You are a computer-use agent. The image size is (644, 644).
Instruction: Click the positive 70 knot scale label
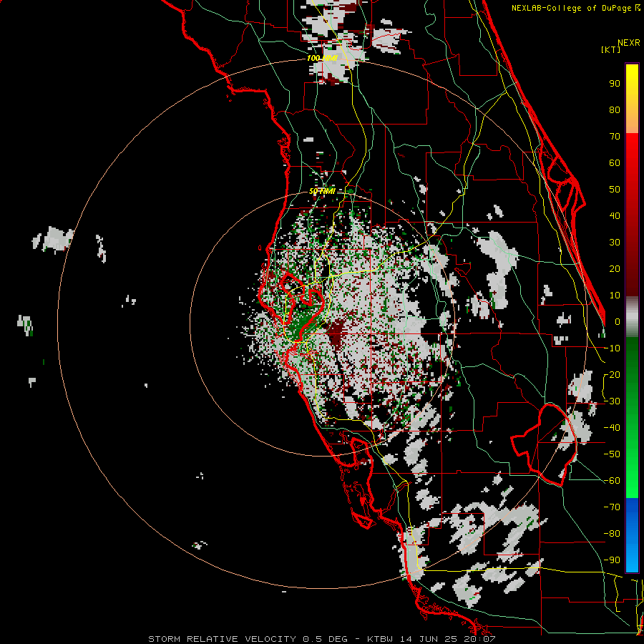coord(615,137)
